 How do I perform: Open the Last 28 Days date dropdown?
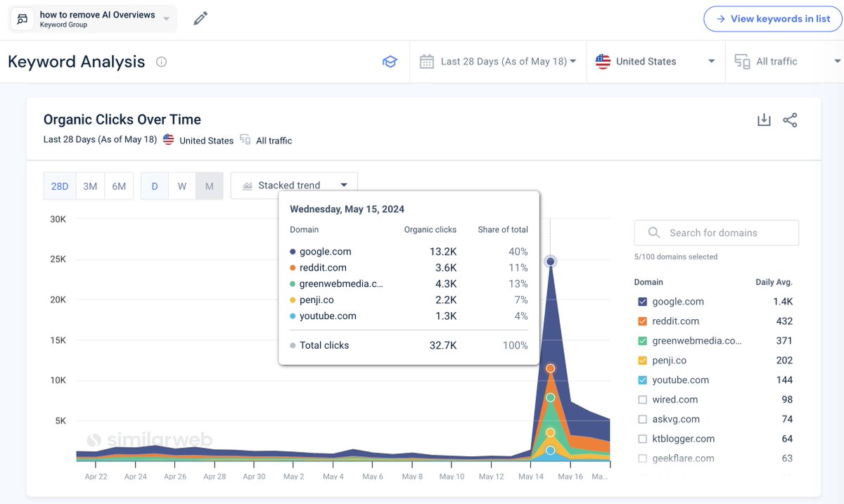498,62
